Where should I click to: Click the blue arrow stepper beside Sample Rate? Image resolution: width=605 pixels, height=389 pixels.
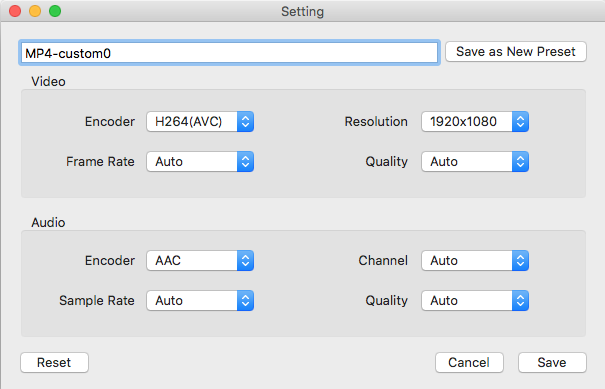(x=245, y=300)
